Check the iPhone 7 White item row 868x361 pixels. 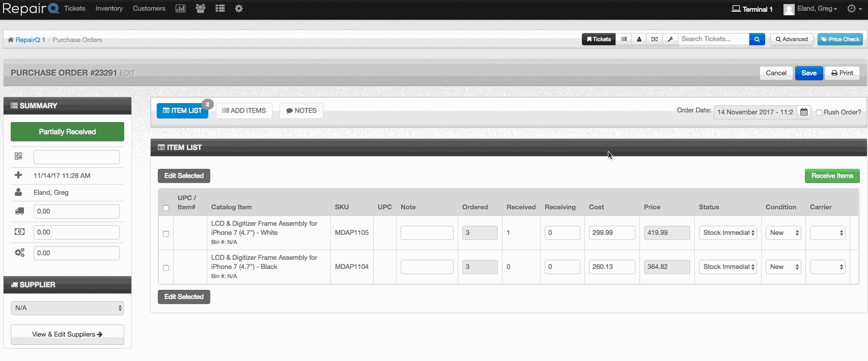click(x=166, y=234)
